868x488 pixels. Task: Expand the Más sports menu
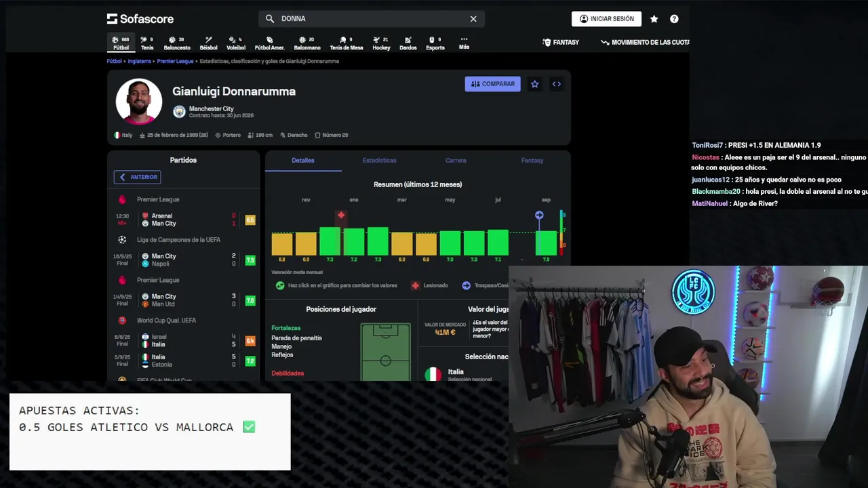(x=464, y=43)
